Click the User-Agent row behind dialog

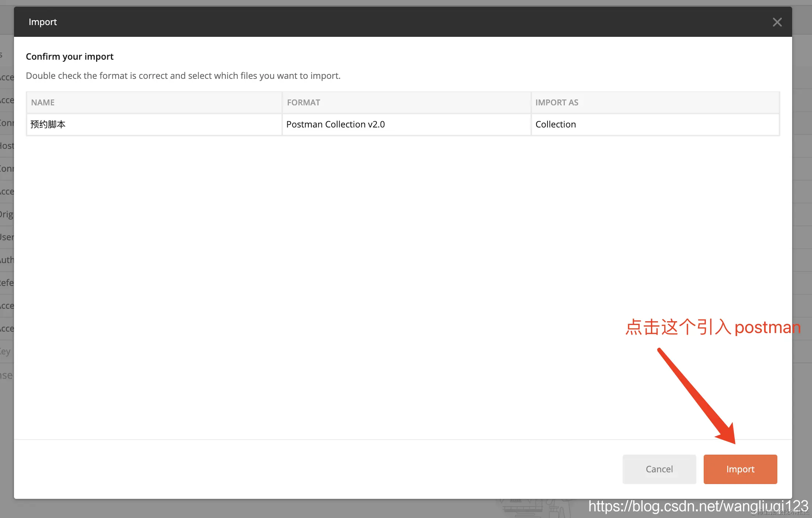point(7,237)
